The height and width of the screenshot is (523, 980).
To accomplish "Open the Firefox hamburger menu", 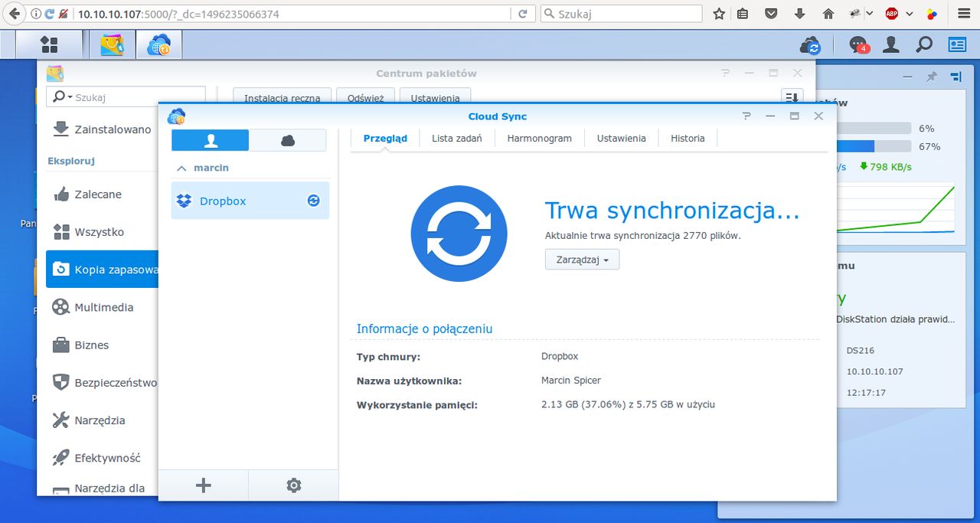I will point(963,14).
